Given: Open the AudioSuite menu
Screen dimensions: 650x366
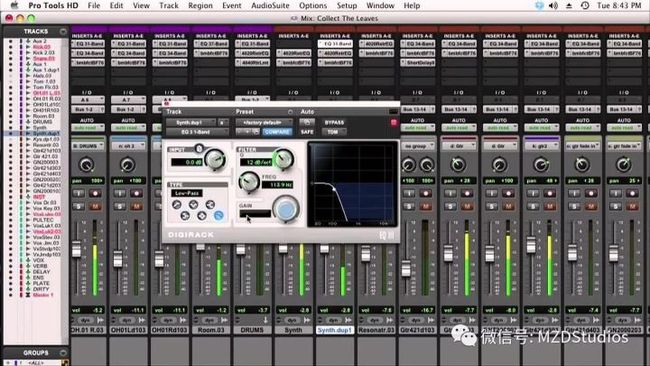Looking at the screenshot, I should tap(270, 5).
